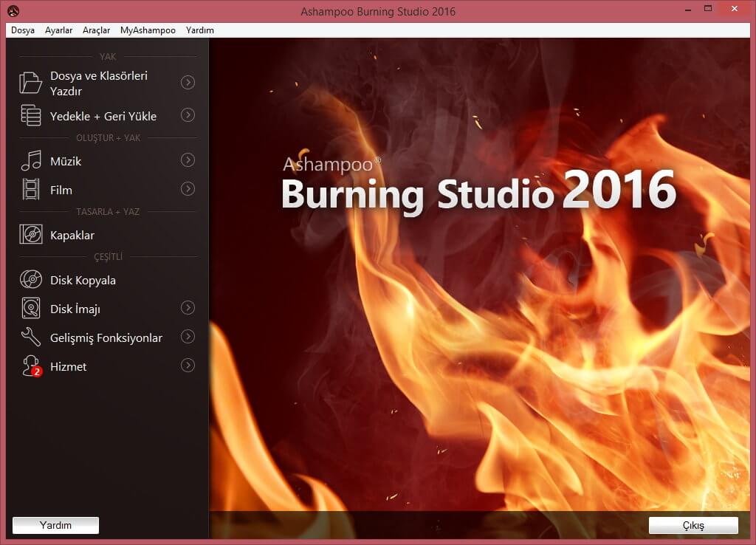Open Hizmet headset icon with notification badge

point(31,366)
